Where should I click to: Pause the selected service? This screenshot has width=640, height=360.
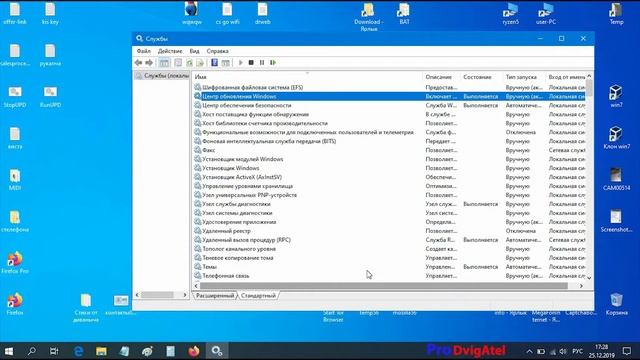coord(262,62)
